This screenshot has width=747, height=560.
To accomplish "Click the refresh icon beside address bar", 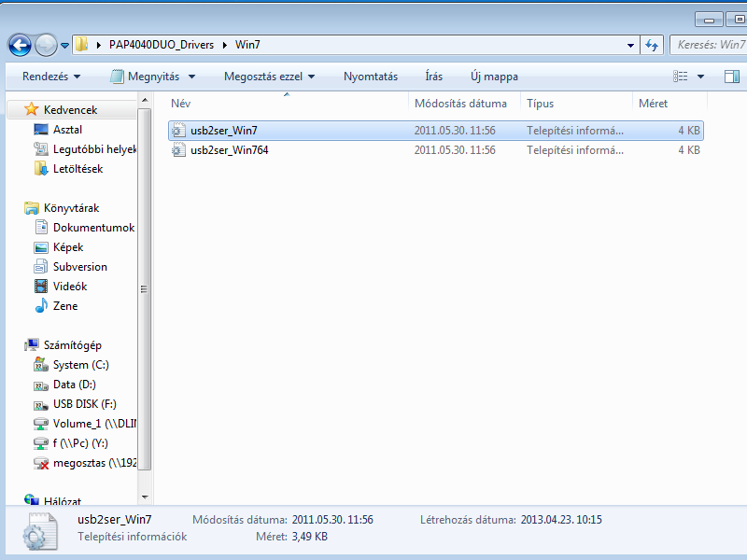I will coord(652,45).
